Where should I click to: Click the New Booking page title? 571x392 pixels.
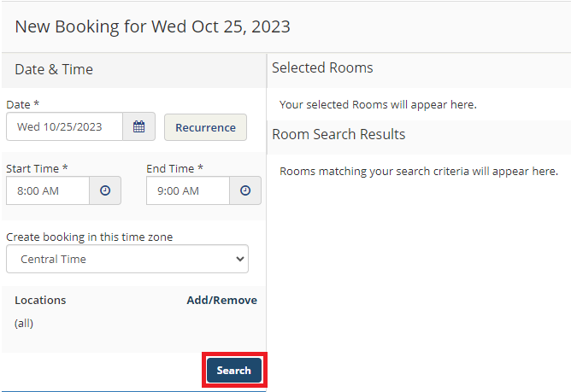click(x=153, y=26)
